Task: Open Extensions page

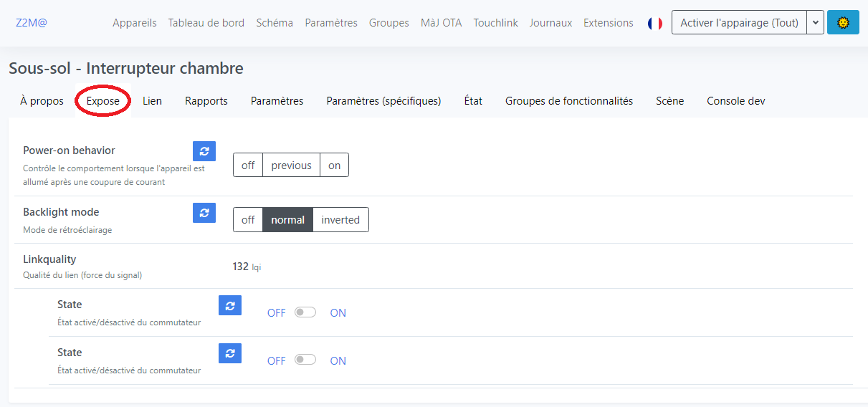Action: [609, 23]
